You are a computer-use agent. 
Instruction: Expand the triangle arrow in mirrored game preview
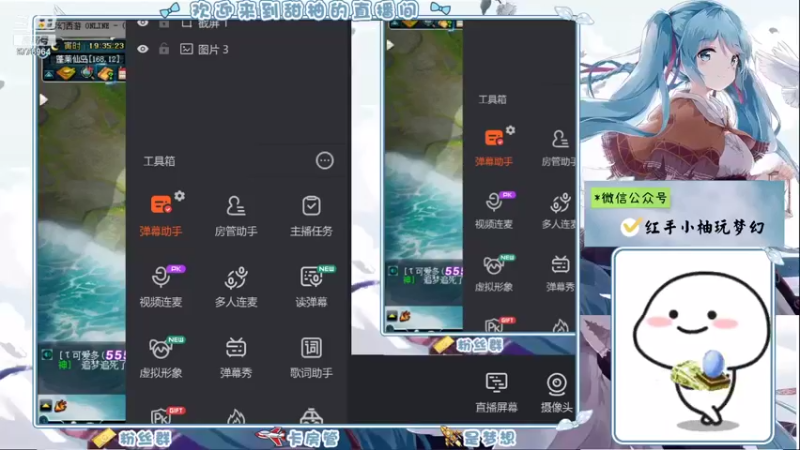click(390, 45)
